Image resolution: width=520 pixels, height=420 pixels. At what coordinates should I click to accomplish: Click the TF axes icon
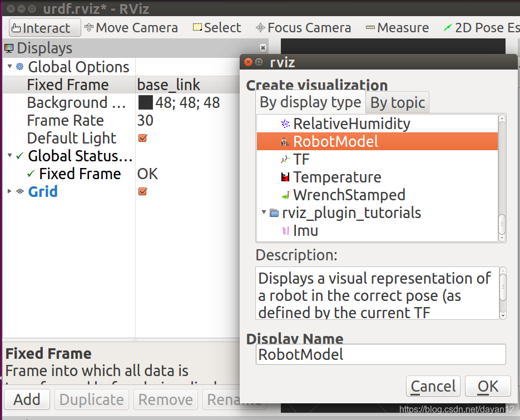click(285, 160)
